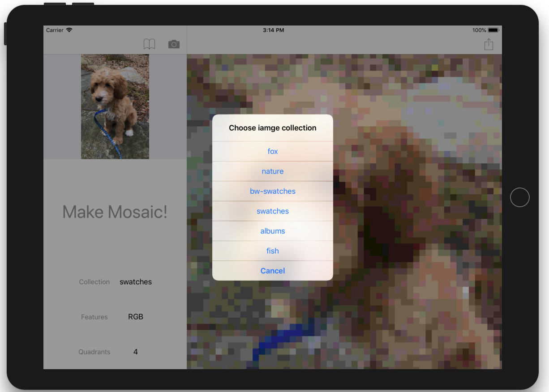Cancel the image collection dialog

click(273, 271)
